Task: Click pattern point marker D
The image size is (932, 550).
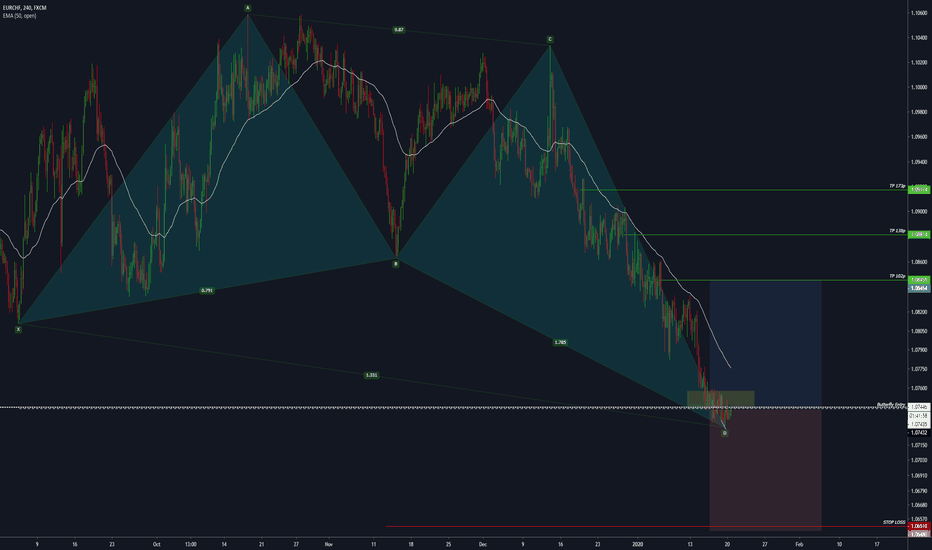Action: [724, 433]
